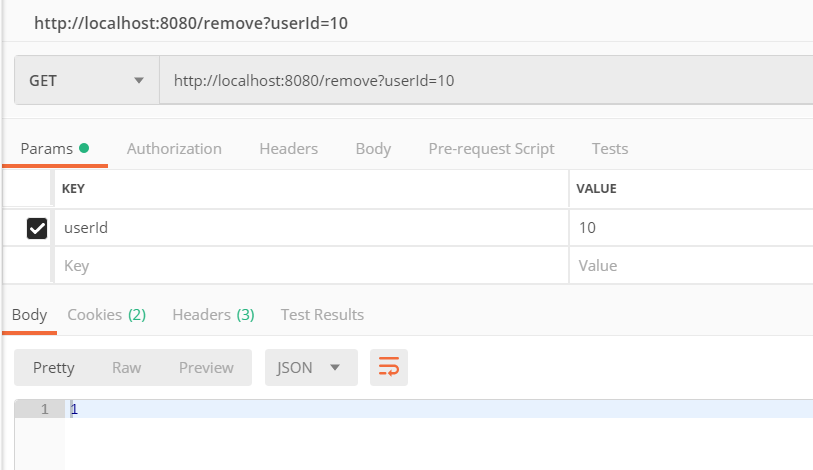Image resolution: width=813 pixels, height=470 pixels.
Task: View the Cookies (2) response tab
Action: pos(107,315)
